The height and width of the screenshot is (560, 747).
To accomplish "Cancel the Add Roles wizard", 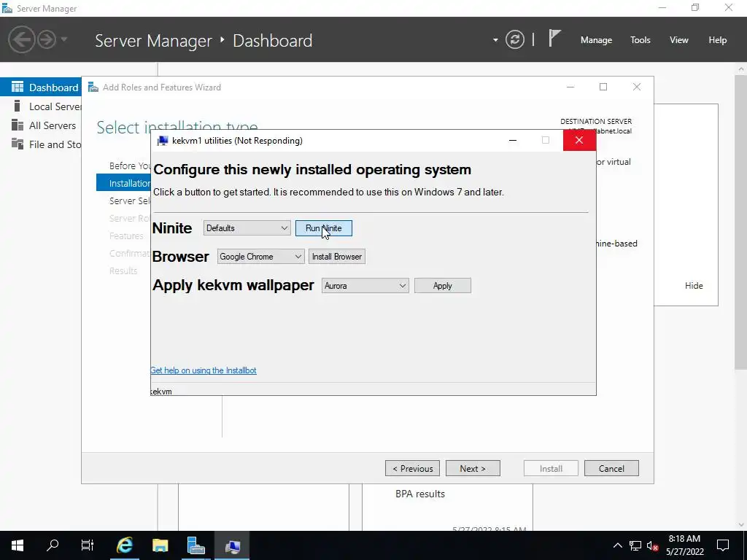I will click(x=611, y=468).
